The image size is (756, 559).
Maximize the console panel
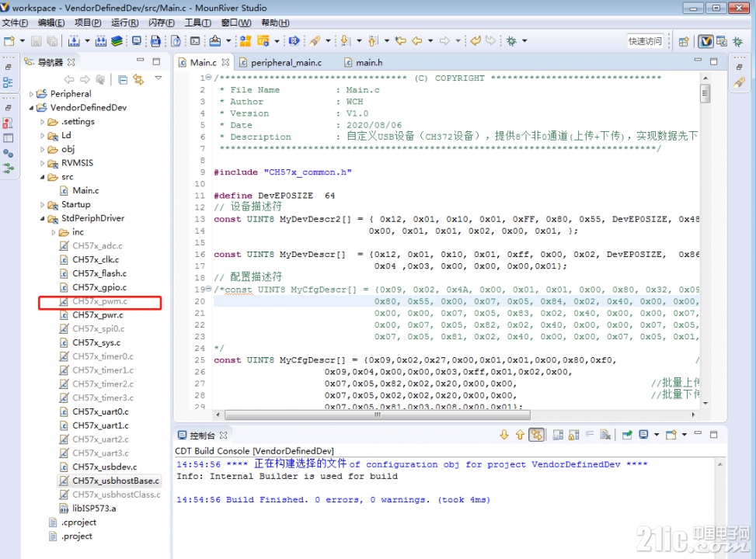[714, 435]
